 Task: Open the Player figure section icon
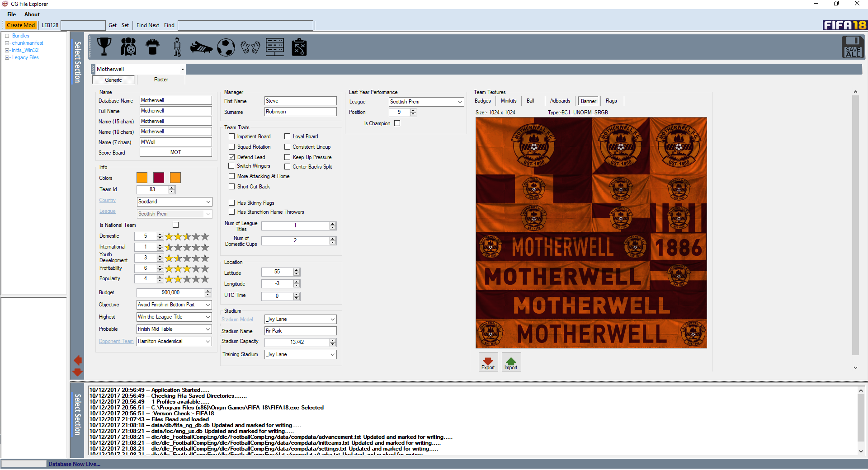[177, 47]
